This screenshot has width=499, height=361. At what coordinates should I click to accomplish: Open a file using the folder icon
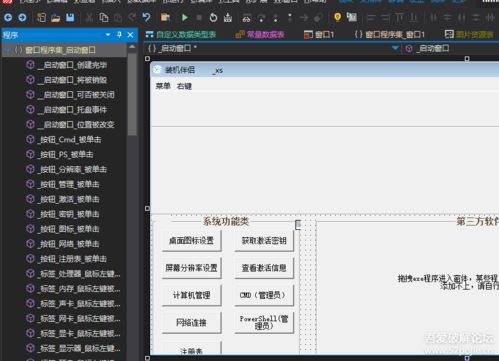click(x=56, y=18)
